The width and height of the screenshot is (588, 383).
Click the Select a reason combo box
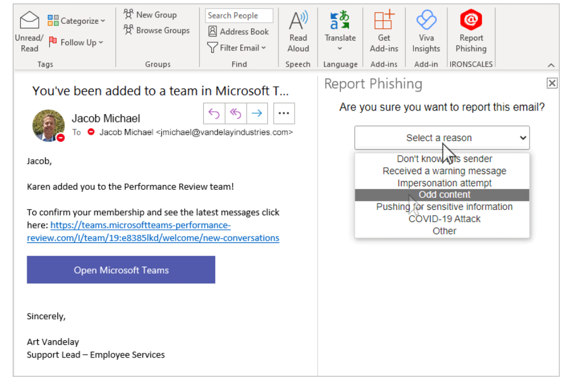(442, 138)
